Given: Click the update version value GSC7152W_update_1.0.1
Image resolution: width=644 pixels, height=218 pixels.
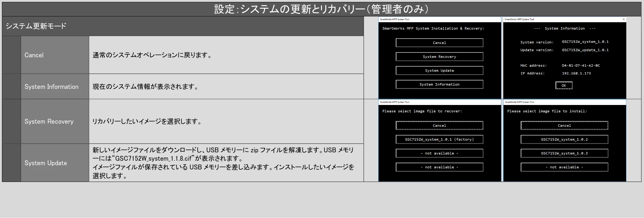Looking at the screenshot, I should tap(585, 50).
